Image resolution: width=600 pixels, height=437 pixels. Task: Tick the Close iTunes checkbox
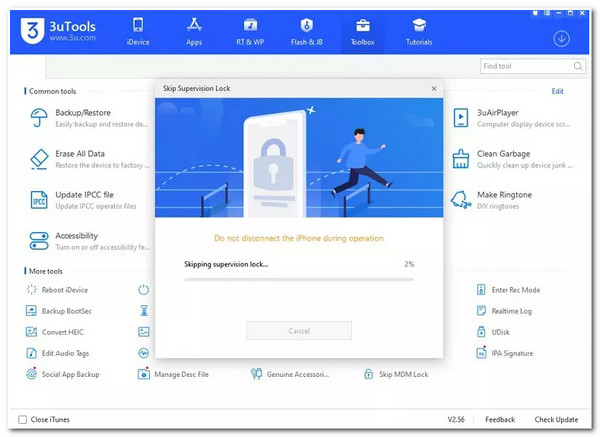pyautogui.click(x=23, y=419)
